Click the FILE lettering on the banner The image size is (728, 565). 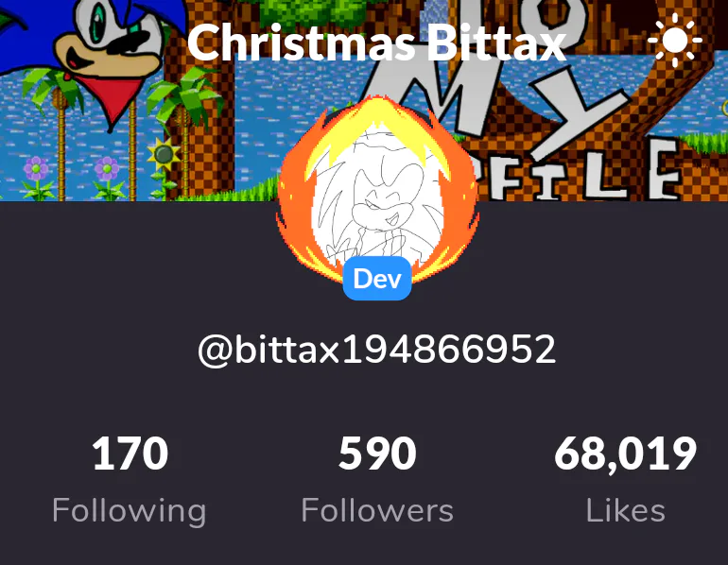[582, 172]
